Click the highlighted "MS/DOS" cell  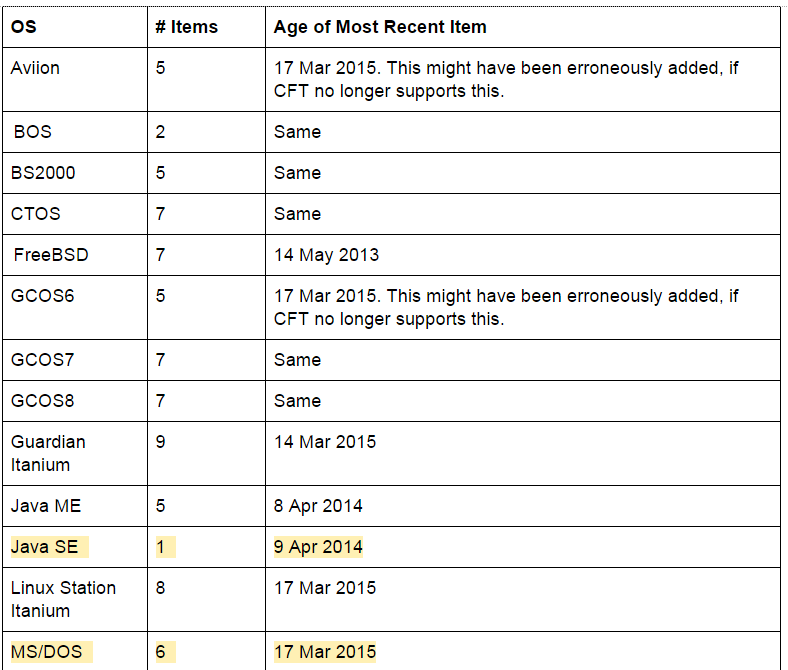click(46, 652)
